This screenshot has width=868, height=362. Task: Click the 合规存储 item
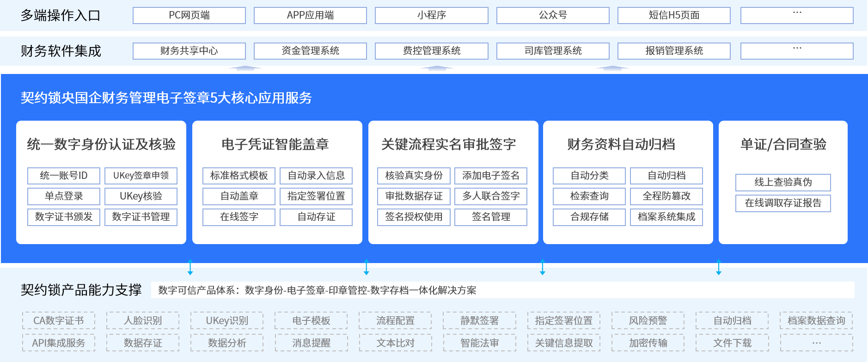[589, 217]
